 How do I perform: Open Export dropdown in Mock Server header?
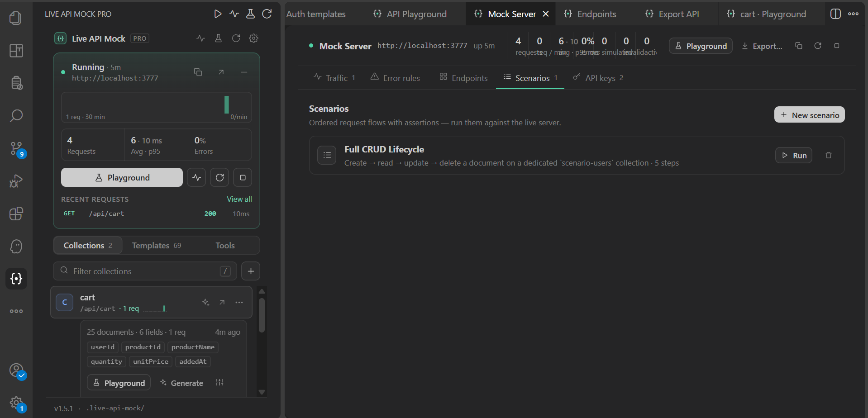pos(762,46)
